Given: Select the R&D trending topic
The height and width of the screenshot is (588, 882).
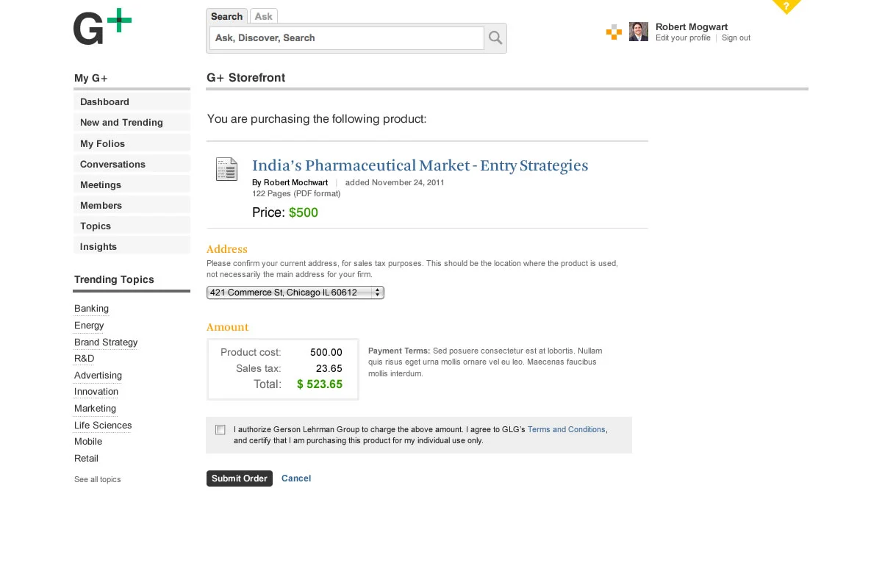Looking at the screenshot, I should (85, 359).
